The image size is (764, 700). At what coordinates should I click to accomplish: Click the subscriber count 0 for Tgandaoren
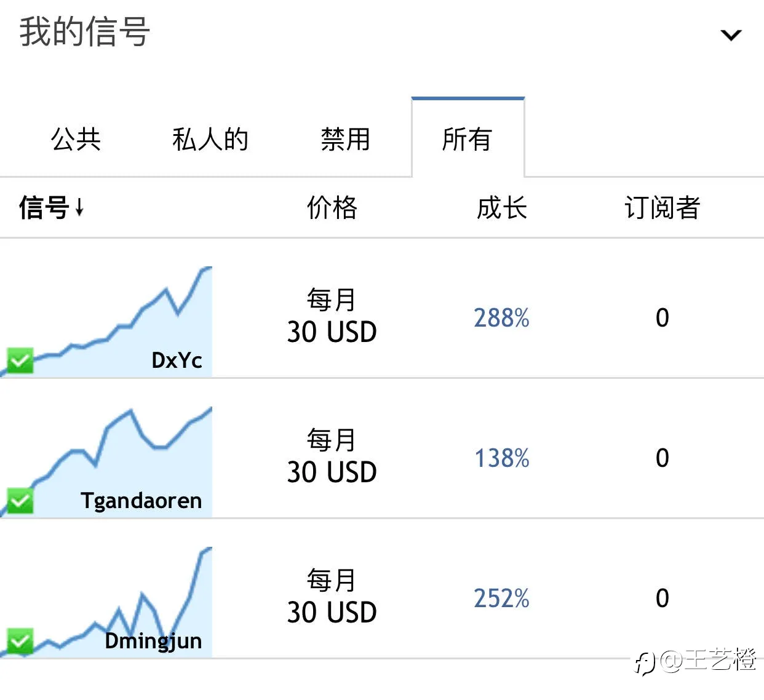click(663, 458)
